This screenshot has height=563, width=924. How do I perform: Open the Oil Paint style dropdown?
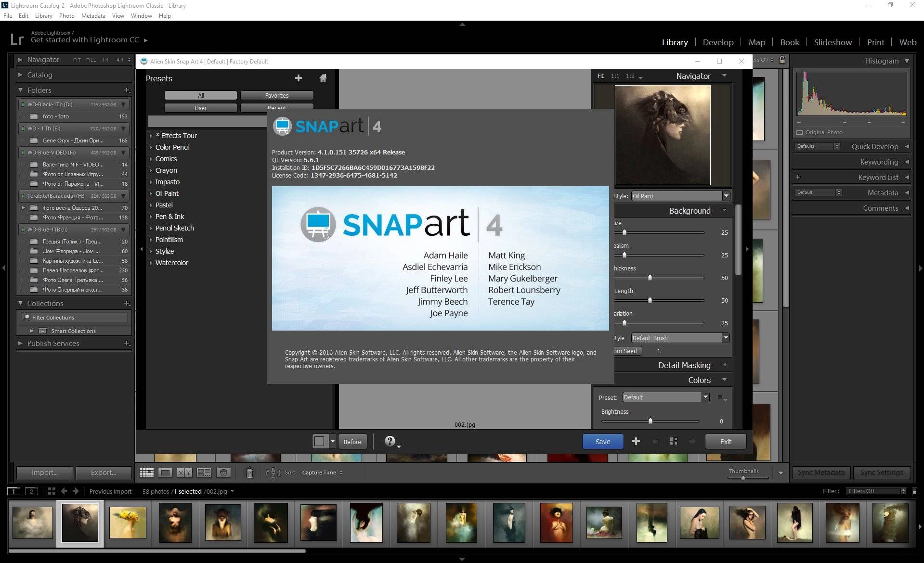click(x=680, y=196)
